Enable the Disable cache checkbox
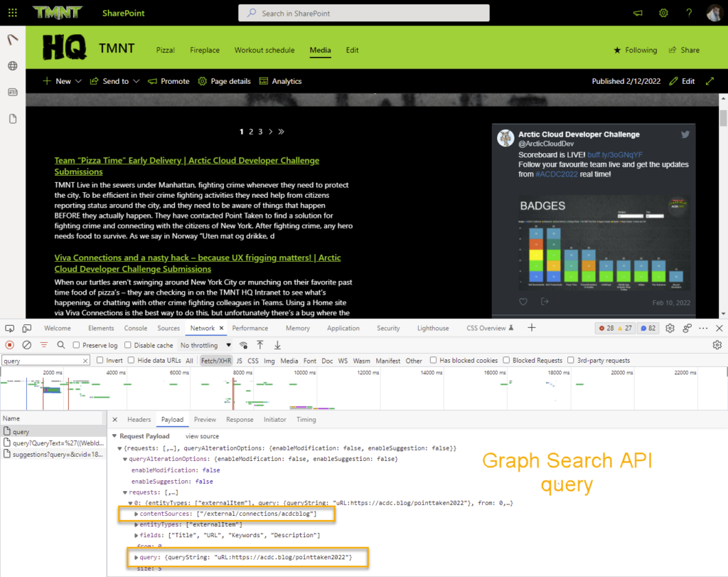 128,345
